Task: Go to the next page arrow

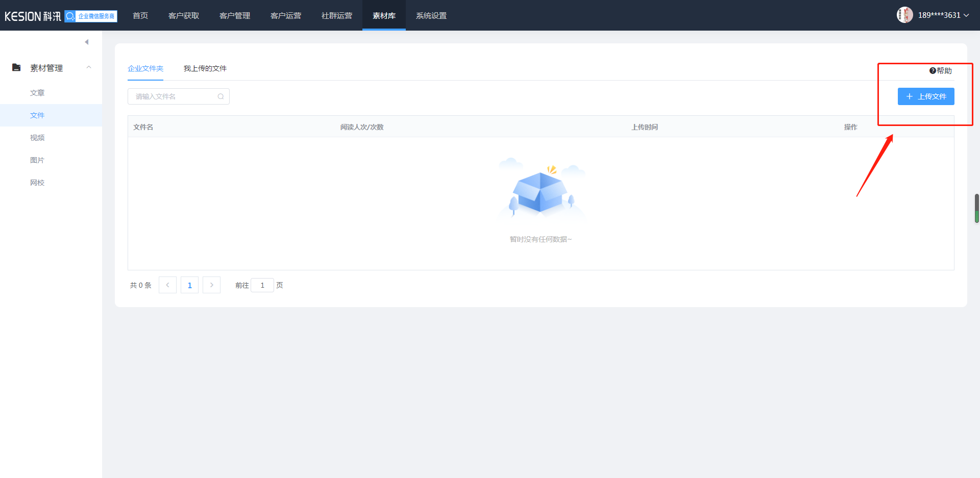Action: click(x=211, y=285)
